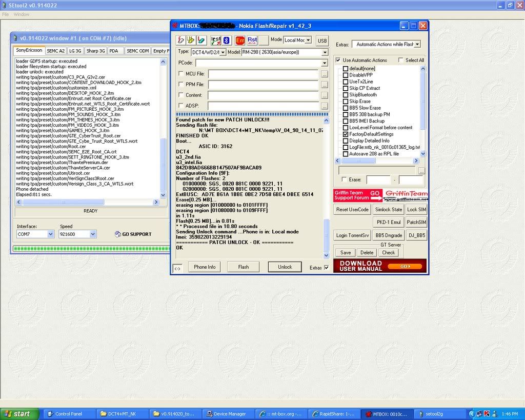Open the browse button for MCU File
The image size is (525, 420).
(x=324, y=74)
